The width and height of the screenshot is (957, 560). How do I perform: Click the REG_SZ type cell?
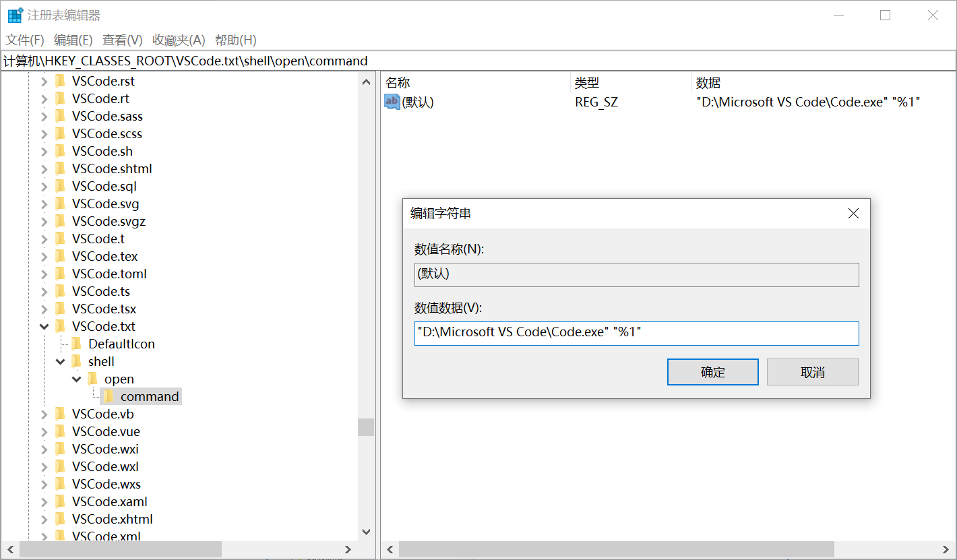click(596, 102)
